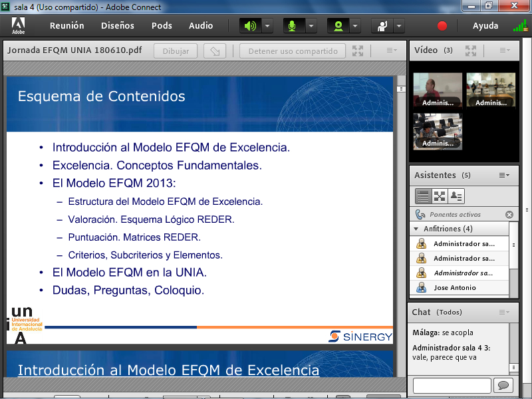Click chat message 'Málaga: se acopla'
This screenshot has height=399, width=532.
pyautogui.click(x=443, y=332)
